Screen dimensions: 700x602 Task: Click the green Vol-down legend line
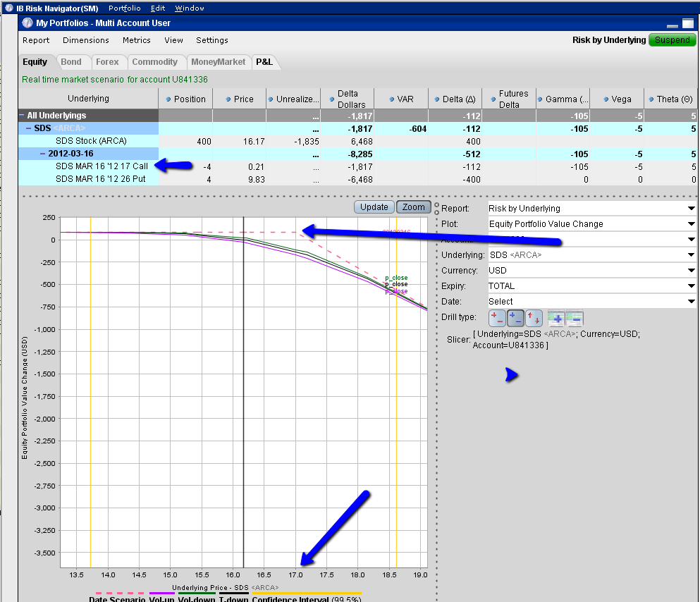(197, 593)
